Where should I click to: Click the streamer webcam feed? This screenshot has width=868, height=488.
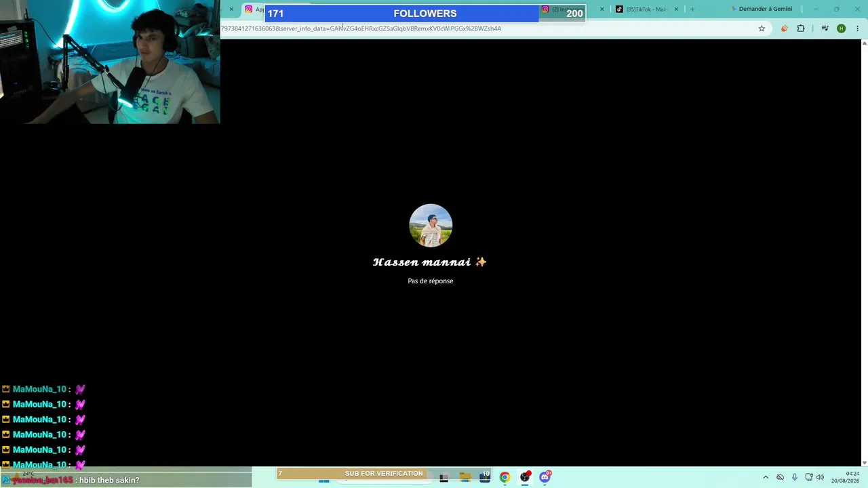coord(110,62)
